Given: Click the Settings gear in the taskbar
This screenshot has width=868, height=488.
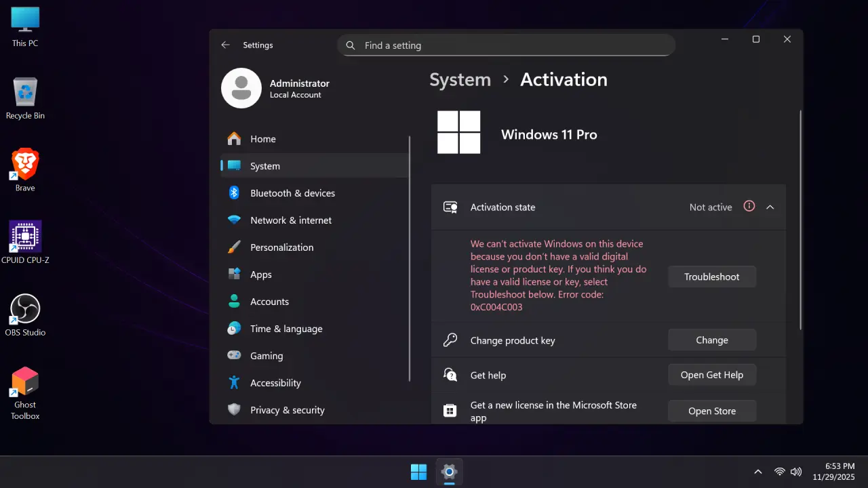Looking at the screenshot, I should pos(448,472).
